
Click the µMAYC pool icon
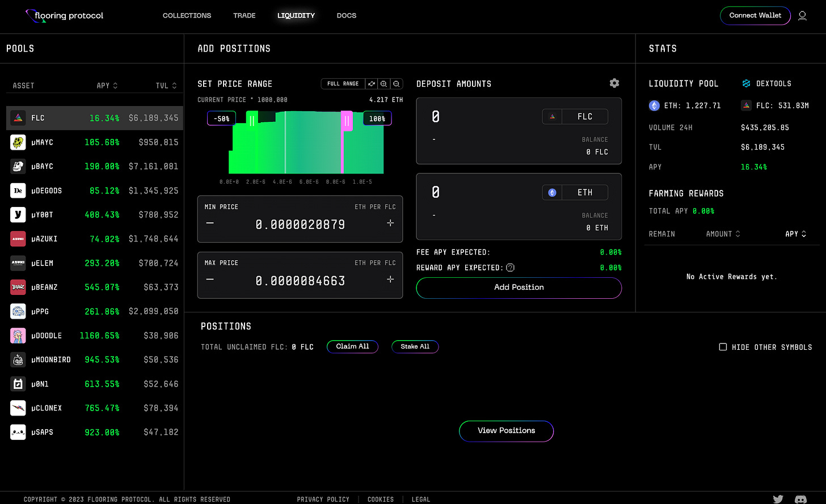(18, 142)
